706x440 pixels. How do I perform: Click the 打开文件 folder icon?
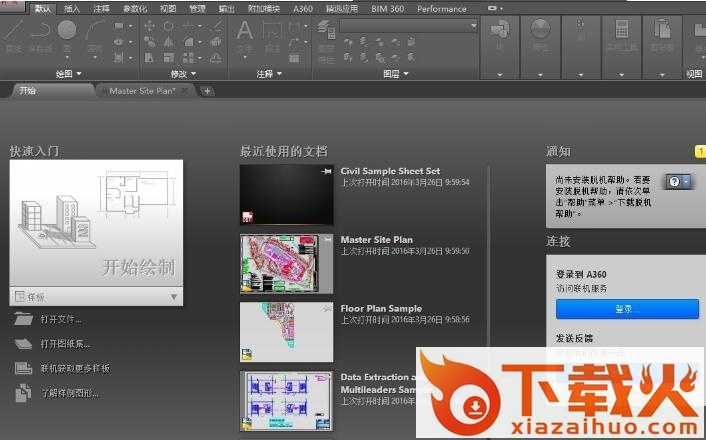coord(24,319)
